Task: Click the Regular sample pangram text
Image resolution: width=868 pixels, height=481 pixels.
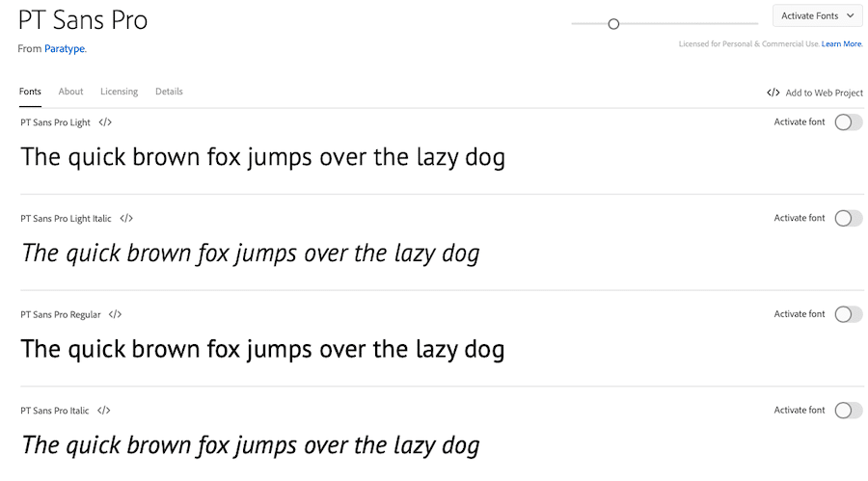Action: click(x=262, y=349)
